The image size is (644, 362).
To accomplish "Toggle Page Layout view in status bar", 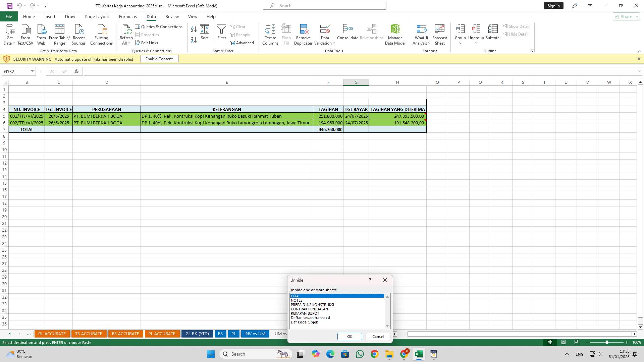I will click(563, 342).
